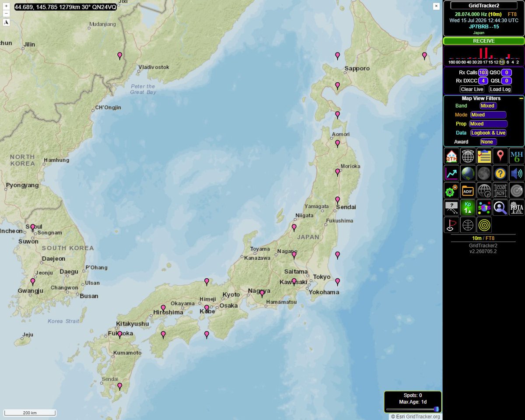Collapse the Map View Filters panel
This screenshot has height=420, width=525.
point(521,99)
